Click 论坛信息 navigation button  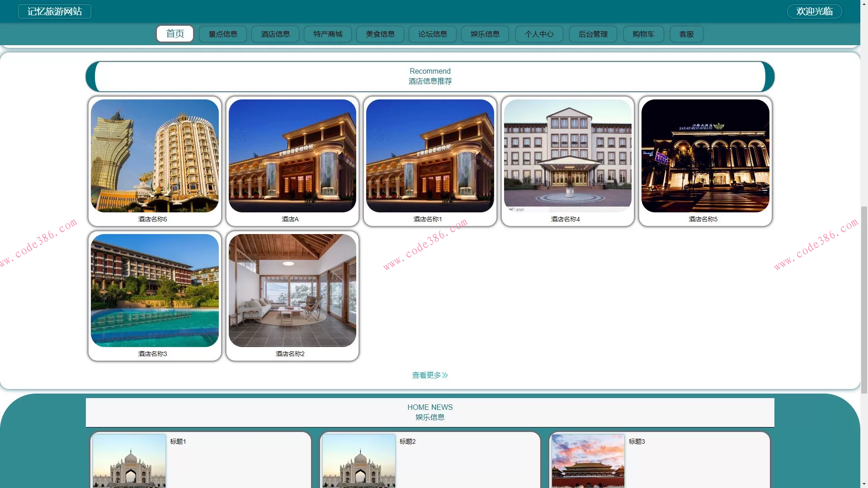pos(433,34)
